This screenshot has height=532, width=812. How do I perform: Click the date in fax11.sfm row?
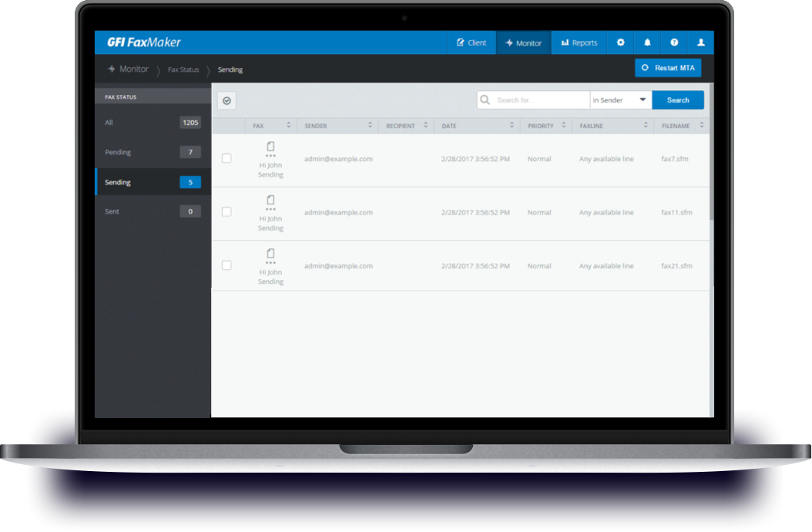tap(475, 212)
